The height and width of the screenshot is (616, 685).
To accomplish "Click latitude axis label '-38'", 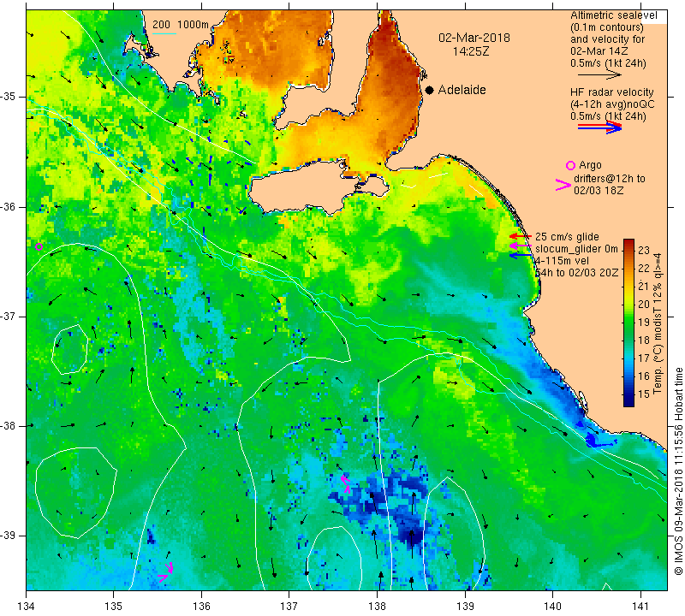I will pyautogui.click(x=9, y=426).
